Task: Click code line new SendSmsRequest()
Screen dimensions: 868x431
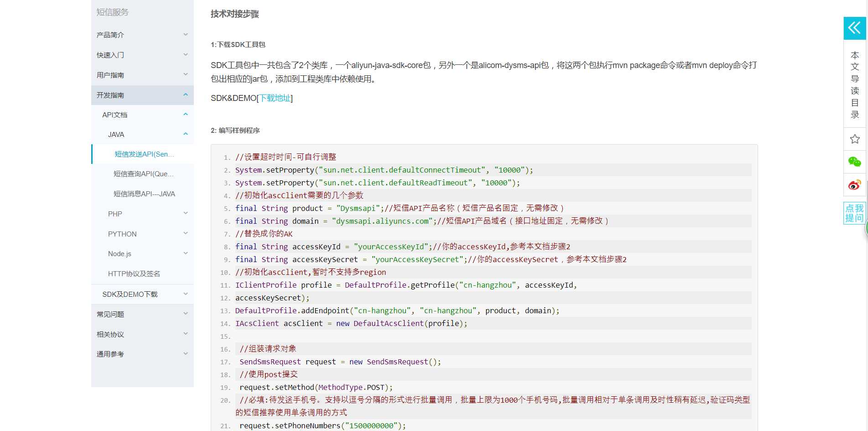Action: (x=340, y=362)
